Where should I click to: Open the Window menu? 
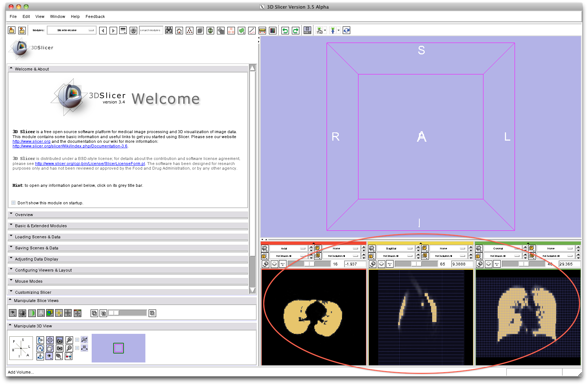[57, 16]
